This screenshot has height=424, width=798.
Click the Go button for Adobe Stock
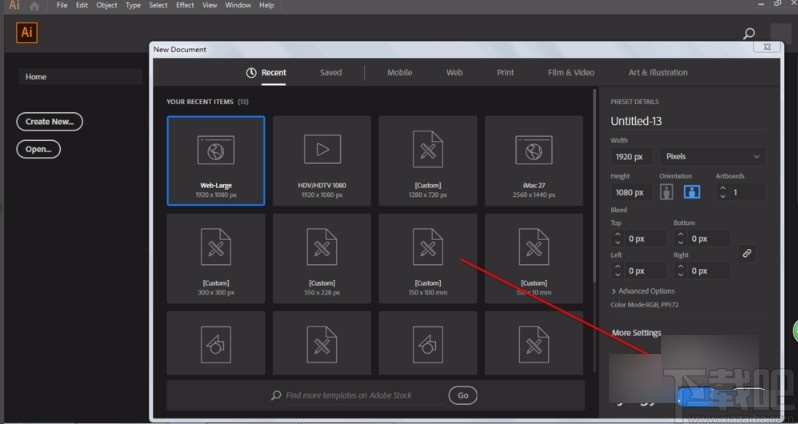pyautogui.click(x=463, y=395)
